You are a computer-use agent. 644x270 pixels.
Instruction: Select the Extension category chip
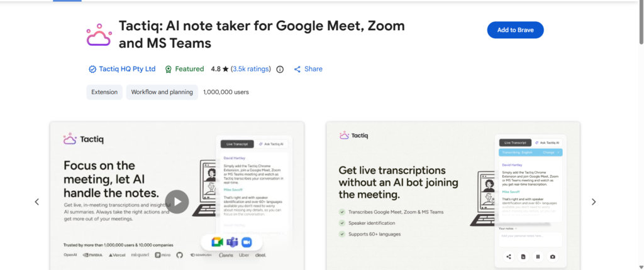(x=104, y=92)
